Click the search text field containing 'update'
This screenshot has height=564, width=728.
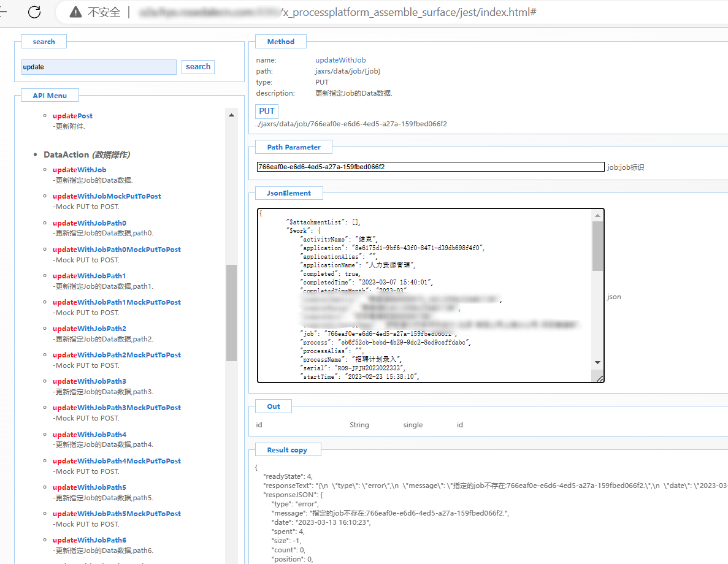99,67
